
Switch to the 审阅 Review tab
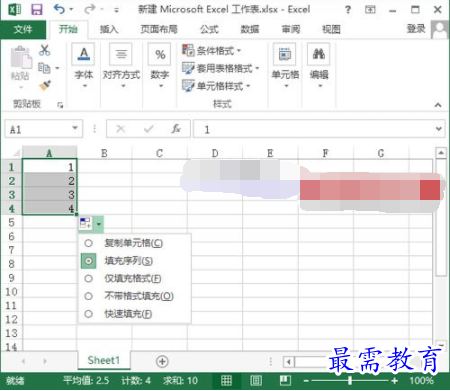[x=291, y=30]
